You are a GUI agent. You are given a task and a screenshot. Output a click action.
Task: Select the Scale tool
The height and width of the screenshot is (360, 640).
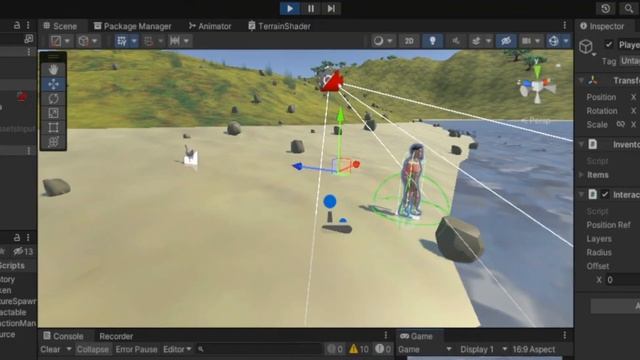tap(53, 113)
